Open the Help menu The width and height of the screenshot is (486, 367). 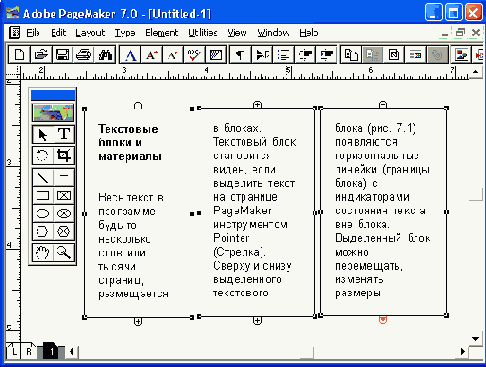[x=309, y=33]
